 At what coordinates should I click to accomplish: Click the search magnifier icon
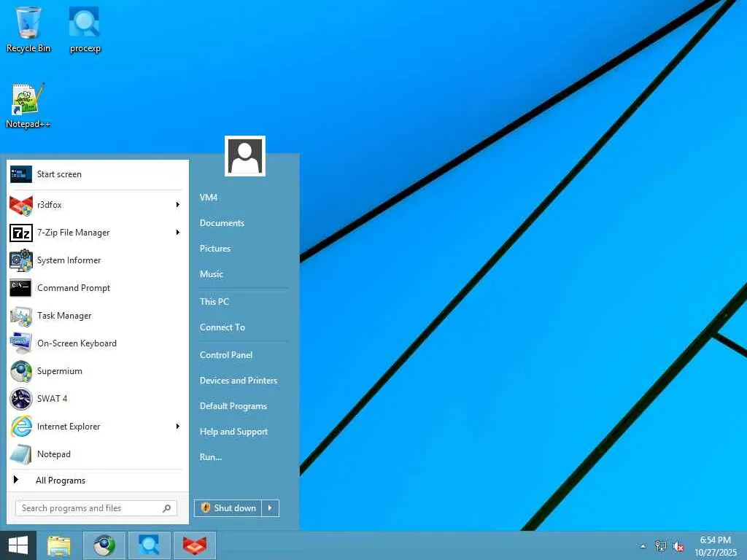[167, 508]
